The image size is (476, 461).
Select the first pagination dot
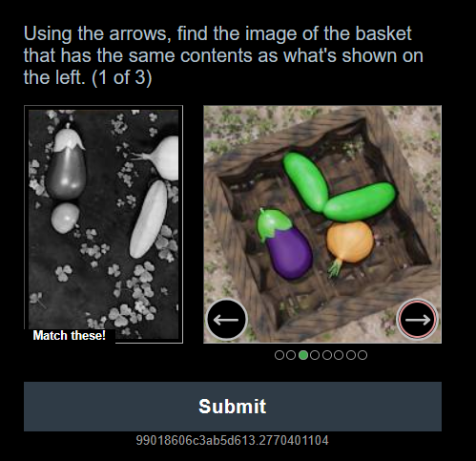279,355
